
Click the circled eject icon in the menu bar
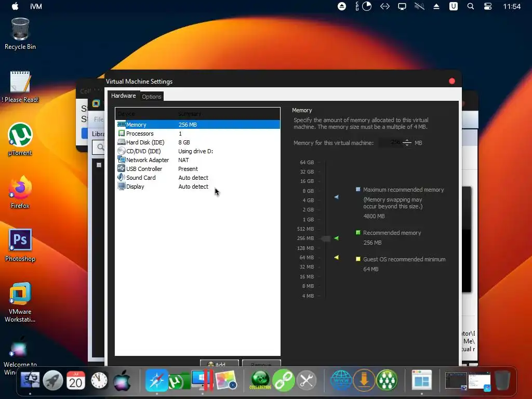342,6
